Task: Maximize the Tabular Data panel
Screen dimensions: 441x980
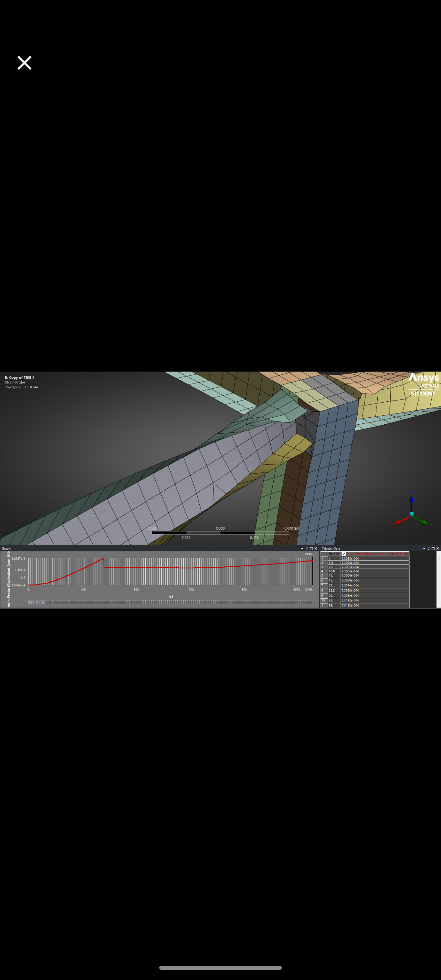Action: 433,548
